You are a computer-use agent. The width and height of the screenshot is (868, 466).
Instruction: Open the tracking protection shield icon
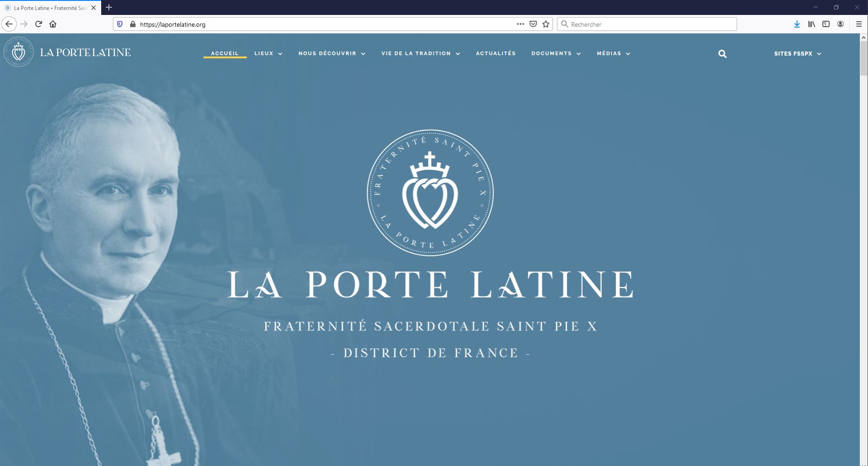click(x=120, y=24)
